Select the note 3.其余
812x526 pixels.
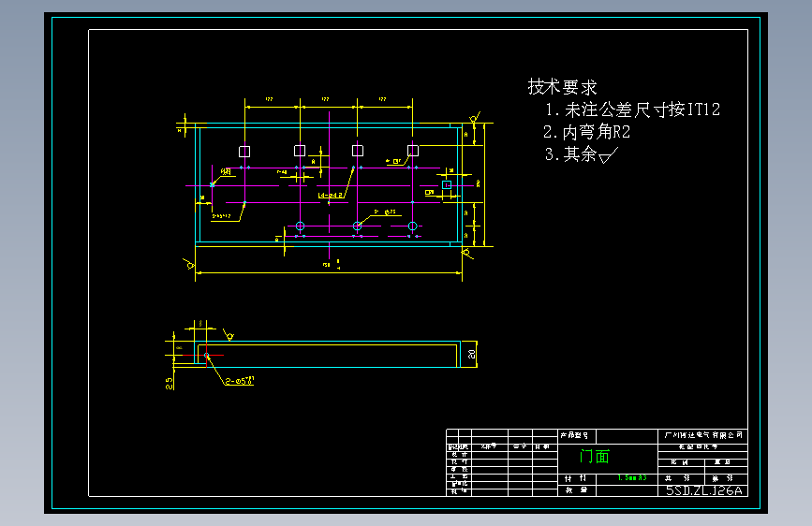(x=582, y=154)
